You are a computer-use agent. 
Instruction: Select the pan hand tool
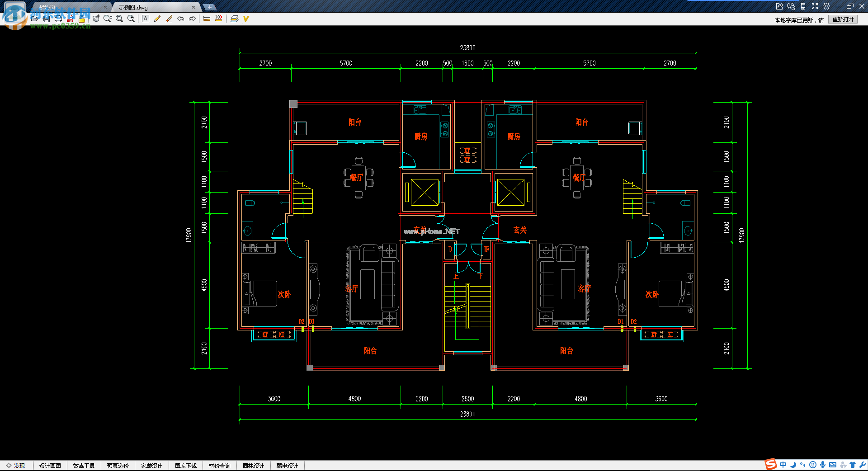click(96, 19)
